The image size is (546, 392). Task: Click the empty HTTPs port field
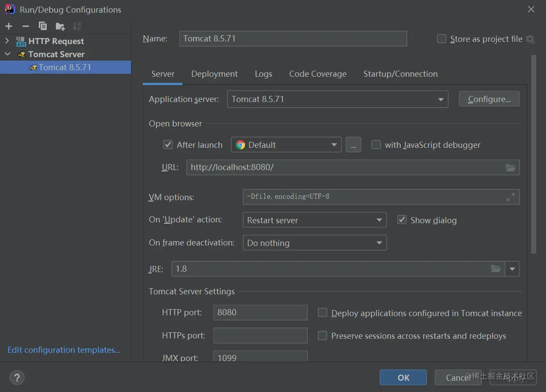pos(261,335)
